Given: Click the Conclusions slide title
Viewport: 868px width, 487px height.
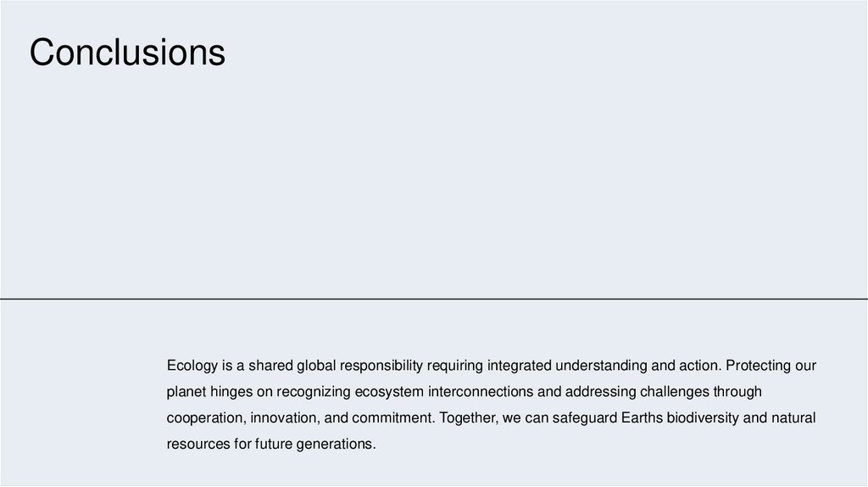Looking at the screenshot, I should [127, 53].
